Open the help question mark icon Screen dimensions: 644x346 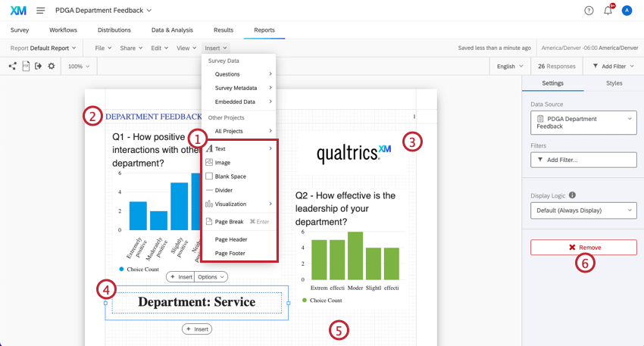coord(589,11)
